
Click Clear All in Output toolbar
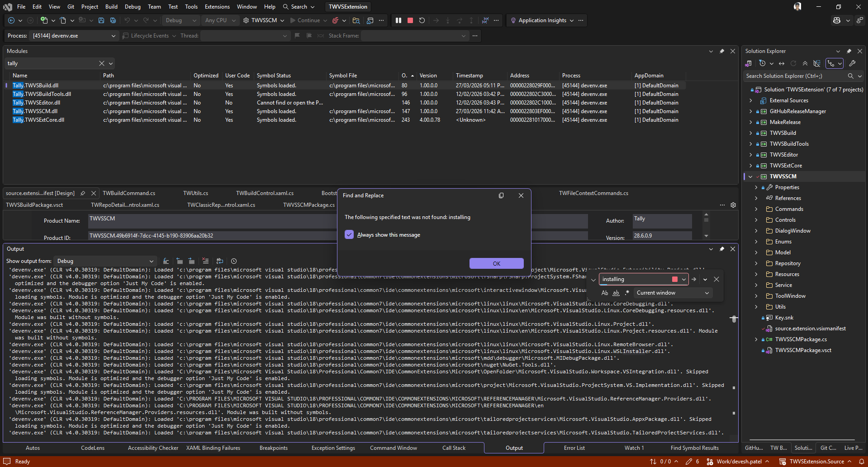point(205,261)
